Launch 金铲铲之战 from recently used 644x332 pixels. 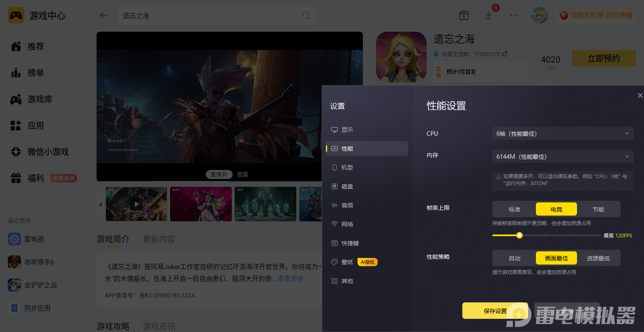coord(14,285)
